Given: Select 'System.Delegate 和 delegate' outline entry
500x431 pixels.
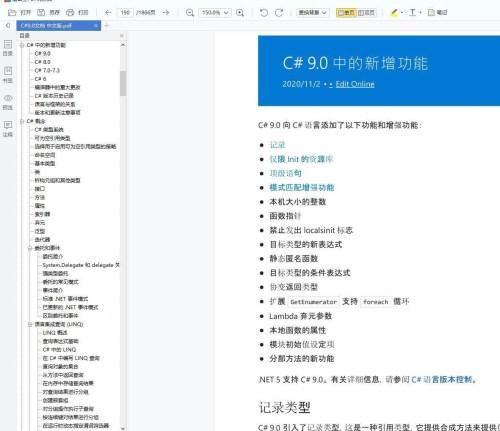Looking at the screenshot, I should (81, 265).
